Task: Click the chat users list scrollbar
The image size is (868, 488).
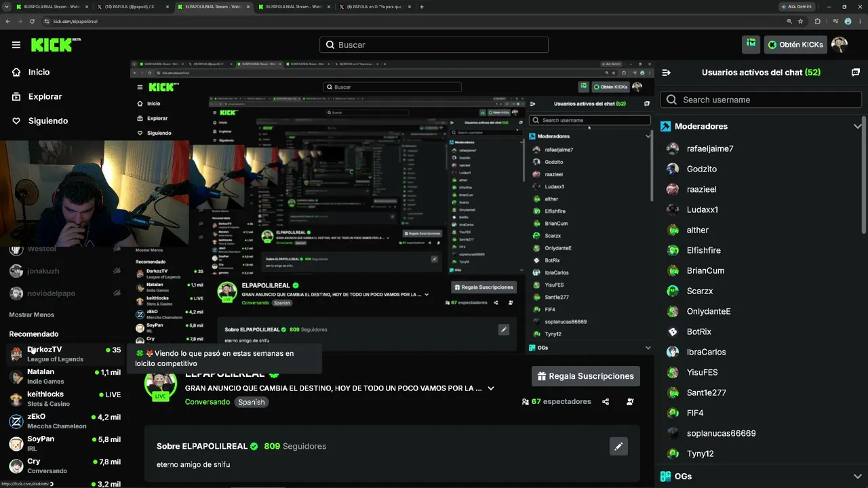Action: tap(864, 176)
